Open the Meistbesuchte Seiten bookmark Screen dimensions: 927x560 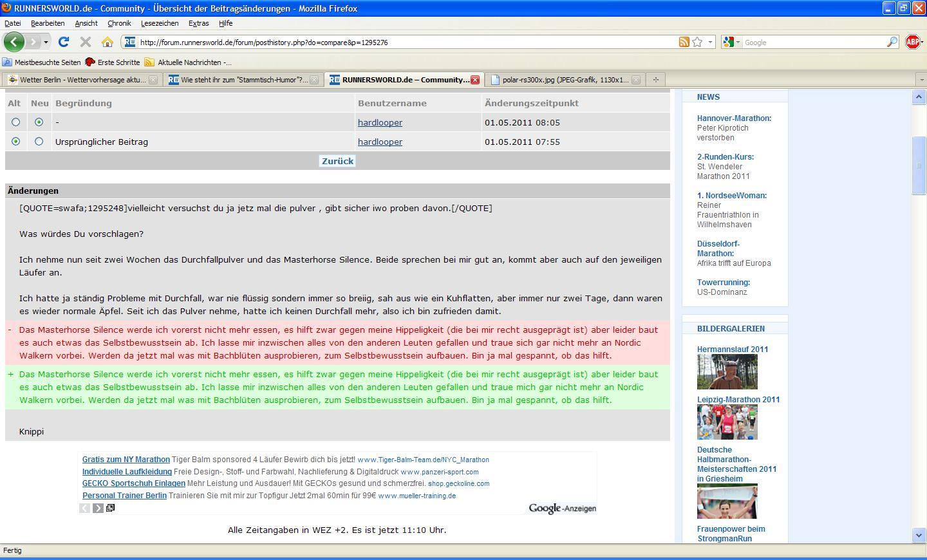tap(42, 62)
